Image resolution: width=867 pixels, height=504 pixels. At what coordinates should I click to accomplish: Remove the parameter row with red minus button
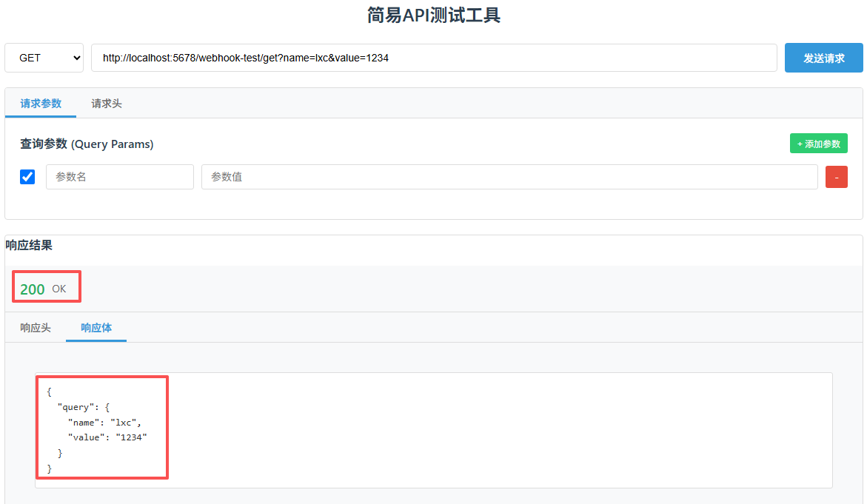(x=836, y=178)
